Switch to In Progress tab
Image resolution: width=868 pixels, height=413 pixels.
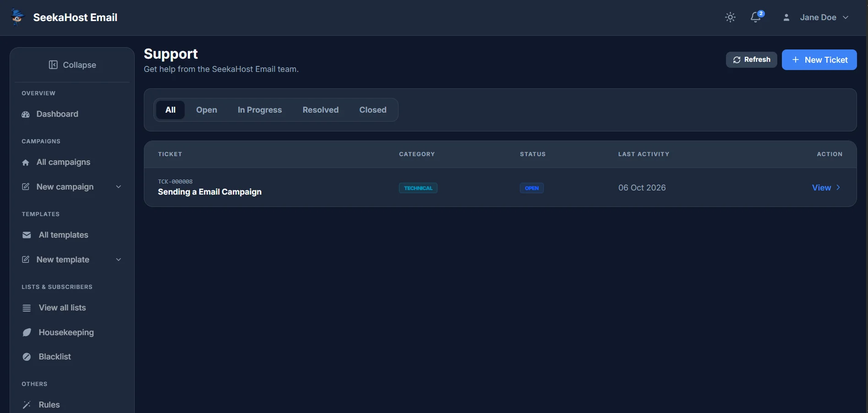(260, 110)
